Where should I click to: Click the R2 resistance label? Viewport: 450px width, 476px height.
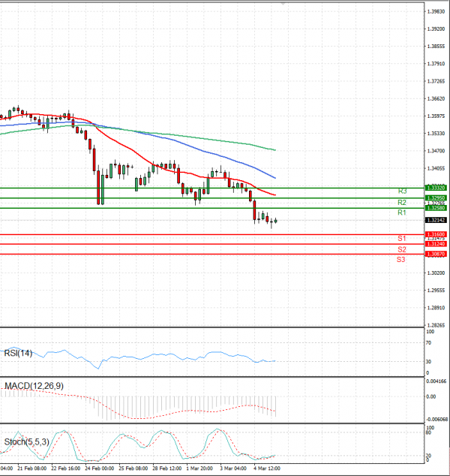coord(402,203)
